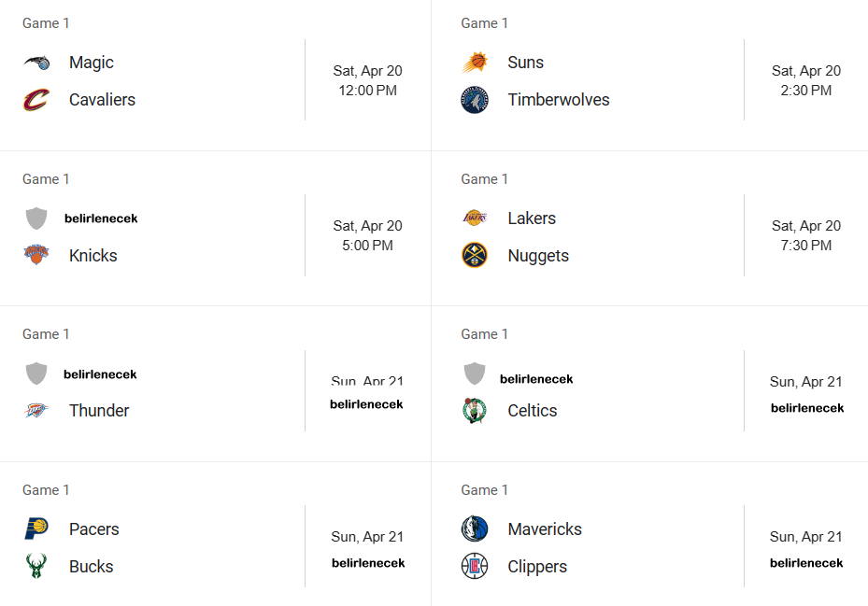Image resolution: width=868 pixels, height=606 pixels.
Task: Click the Oklahoma City Thunder logo
Action: click(x=36, y=411)
